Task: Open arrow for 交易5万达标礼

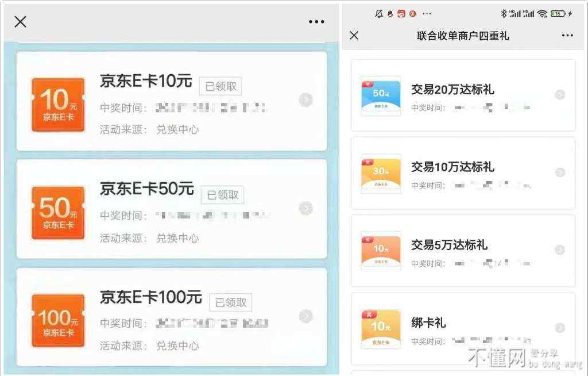Action: [x=560, y=250]
